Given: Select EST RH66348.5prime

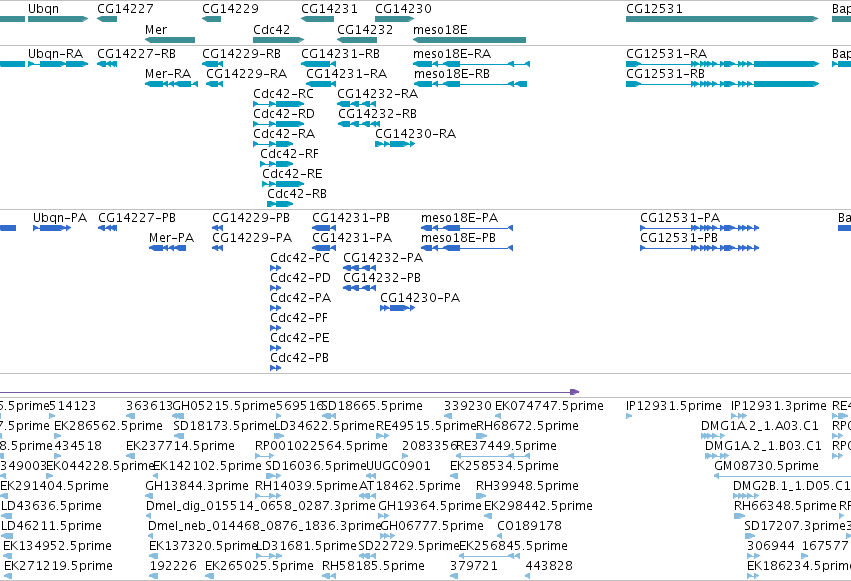Looking at the screenshot, I should [785, 506].
